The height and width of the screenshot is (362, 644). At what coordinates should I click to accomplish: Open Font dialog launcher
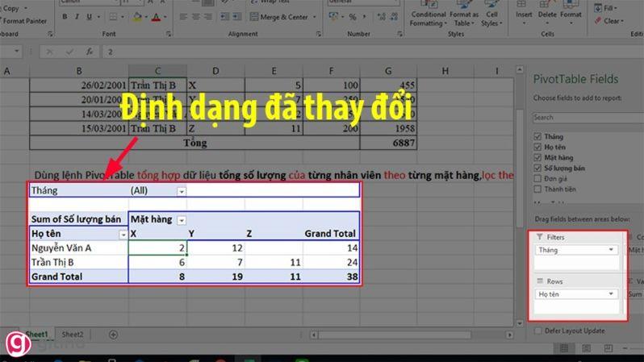pyautogui.click(x=169, y=34)
